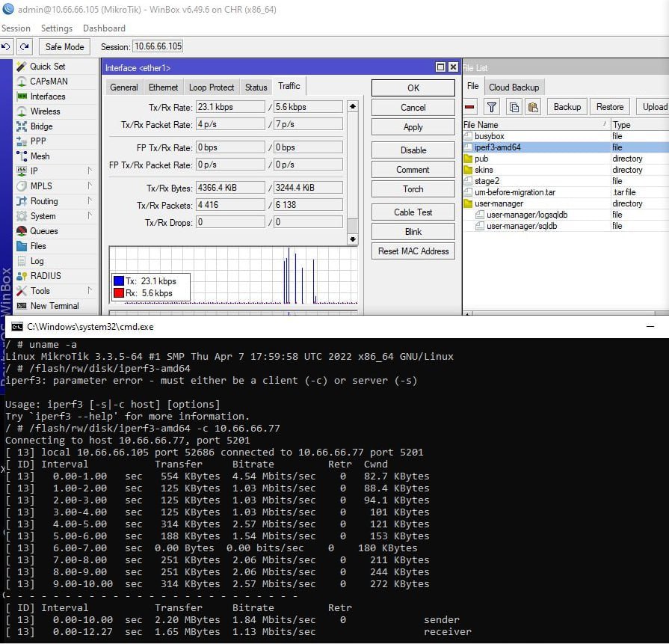Toggle the Safe Mode button

point(64,46)
